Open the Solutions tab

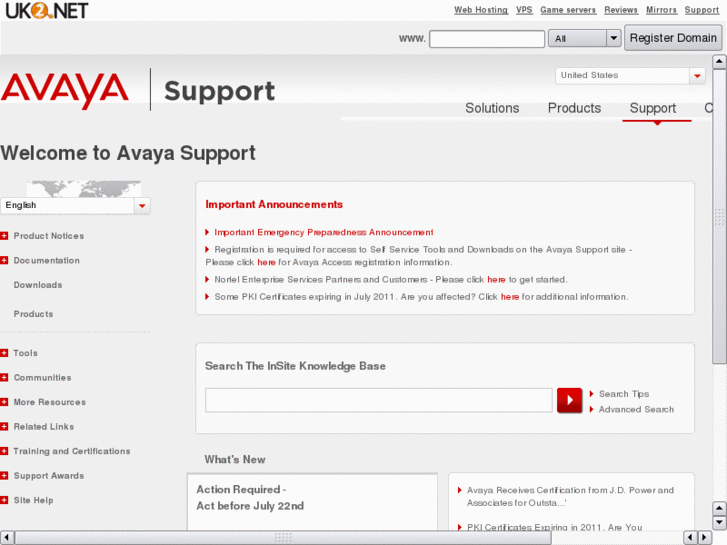pos(492,108)
